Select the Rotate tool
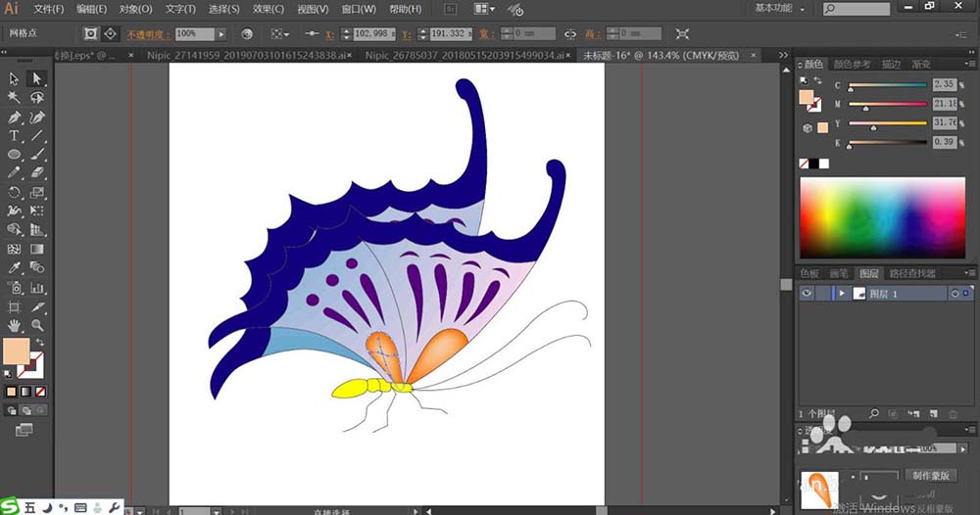 (15, 192)
